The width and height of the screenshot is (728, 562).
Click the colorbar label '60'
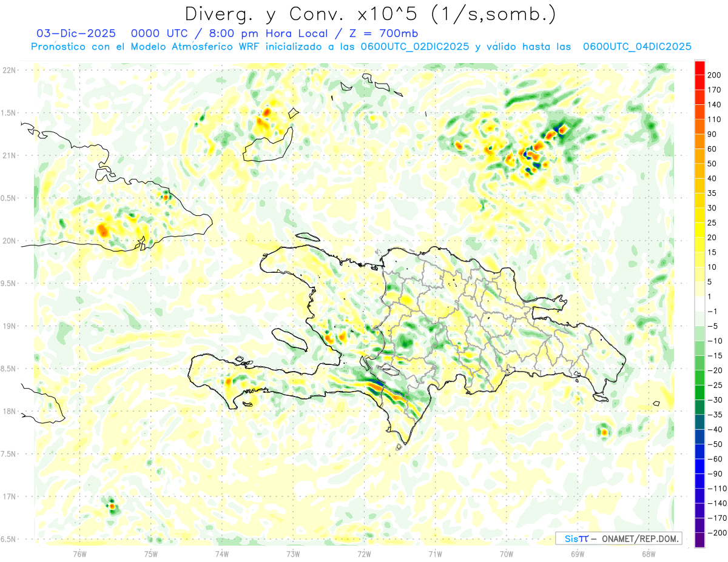712,149
